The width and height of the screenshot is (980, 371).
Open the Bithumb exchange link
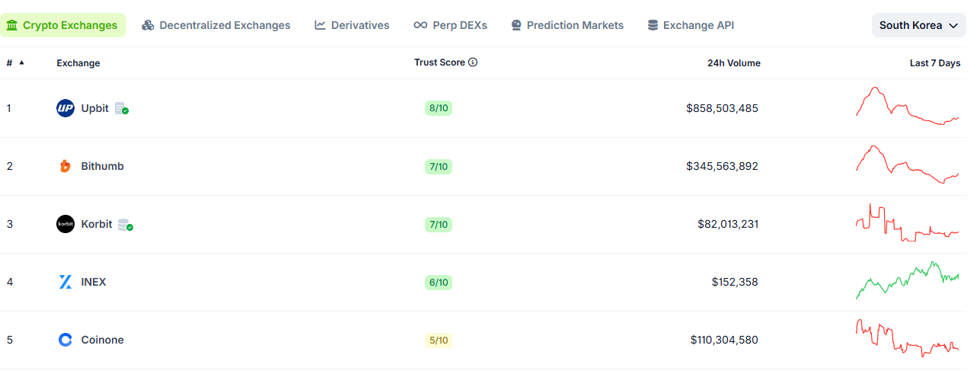[x=102, y=166]
